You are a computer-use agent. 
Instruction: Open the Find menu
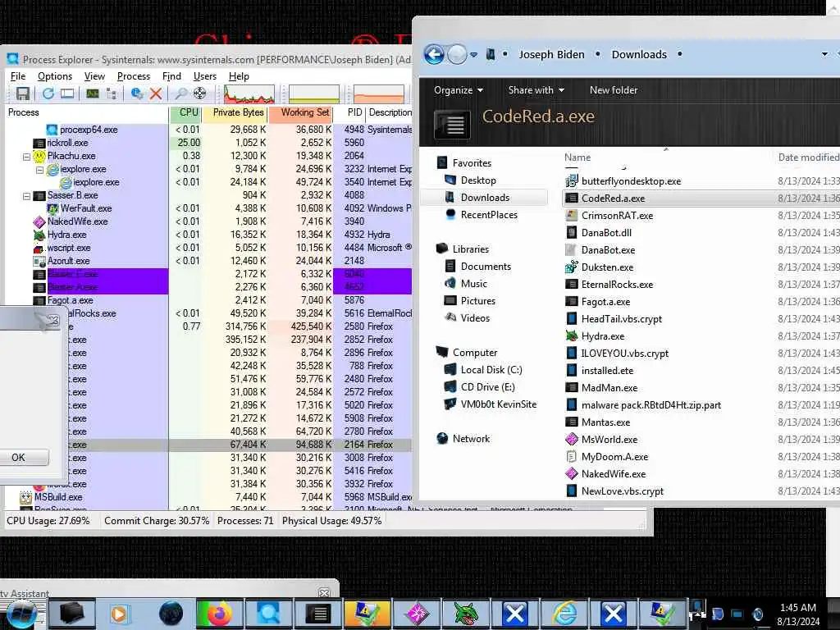[171, 76]
